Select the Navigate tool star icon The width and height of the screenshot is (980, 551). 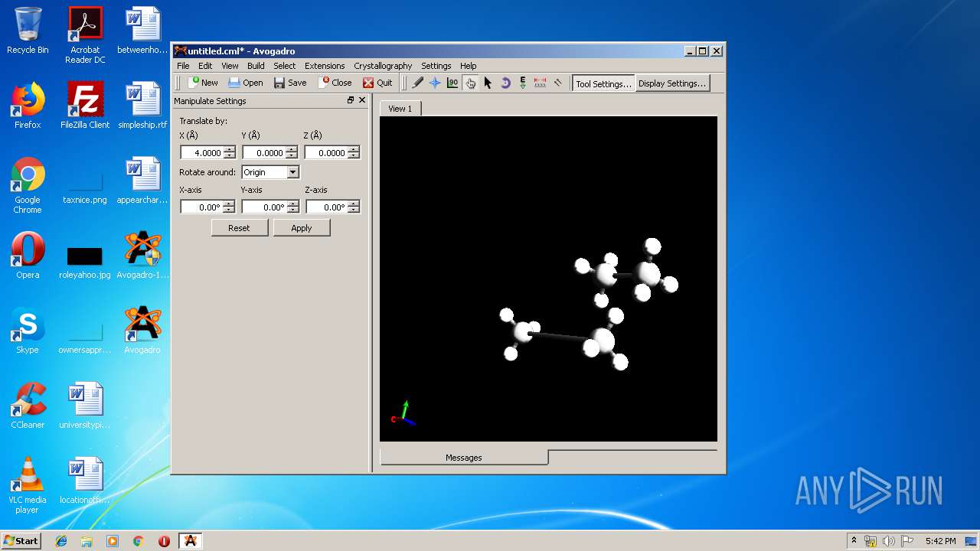[435, 83]
